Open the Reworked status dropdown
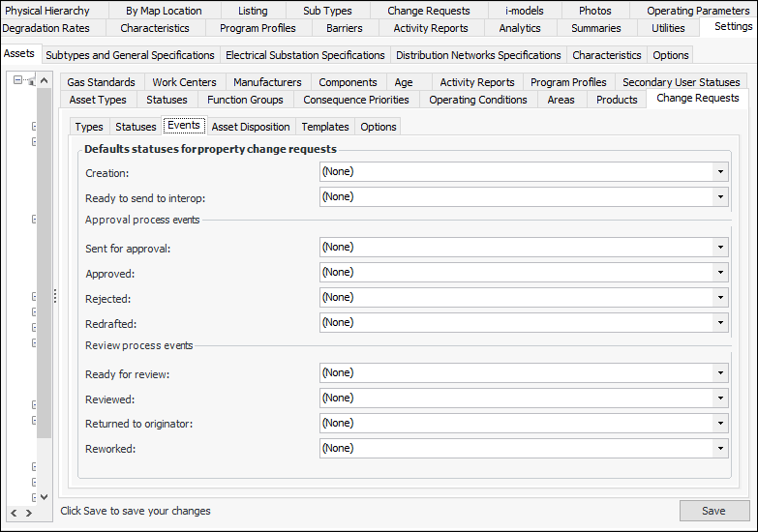This screenshot has width=758, height=532. [720, 449]
